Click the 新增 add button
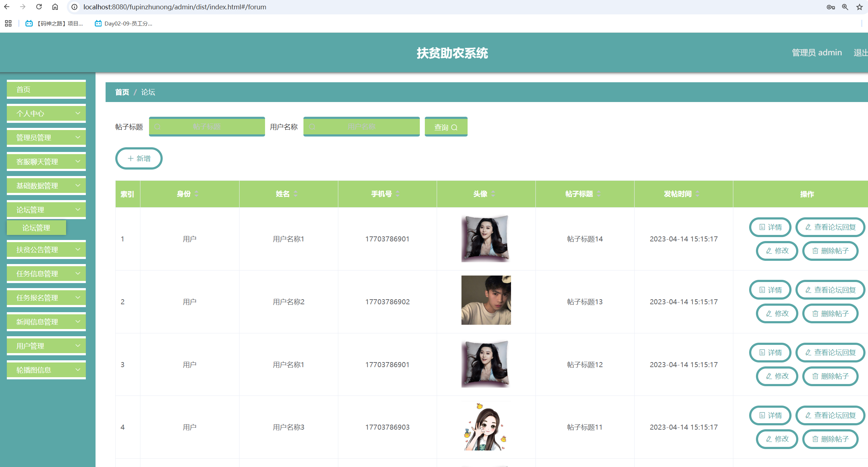This screenshot has width=868, height=467. [139, 158]
